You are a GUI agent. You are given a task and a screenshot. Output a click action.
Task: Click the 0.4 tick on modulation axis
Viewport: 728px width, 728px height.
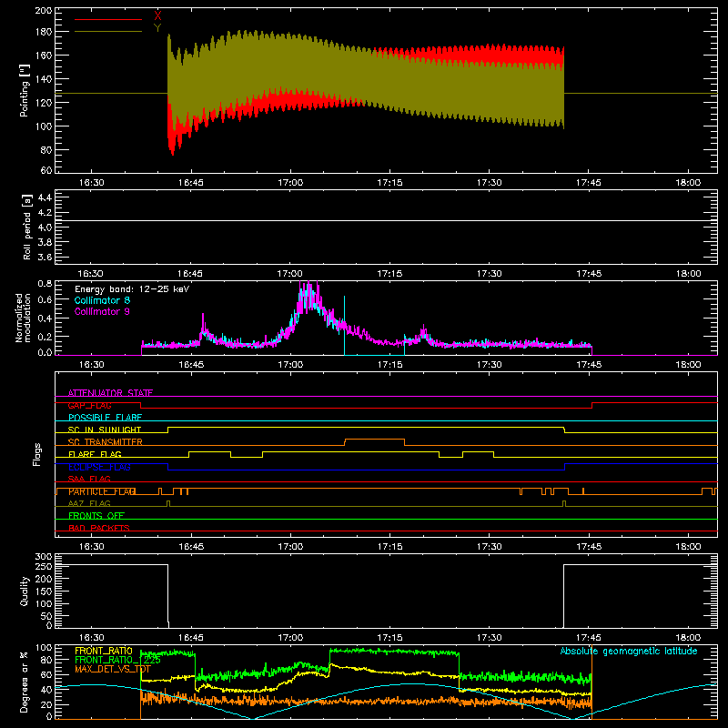[45, 318]
